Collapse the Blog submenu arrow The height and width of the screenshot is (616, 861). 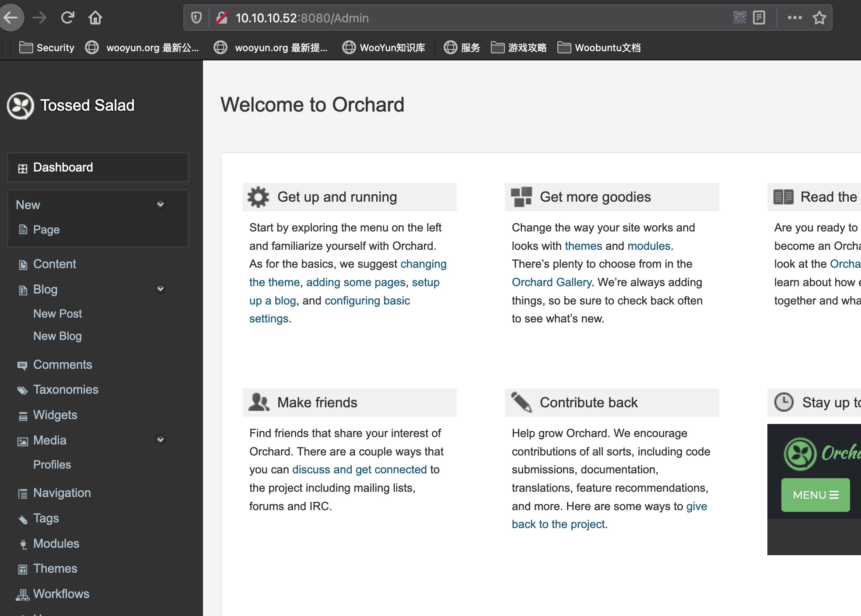(161, 289)
